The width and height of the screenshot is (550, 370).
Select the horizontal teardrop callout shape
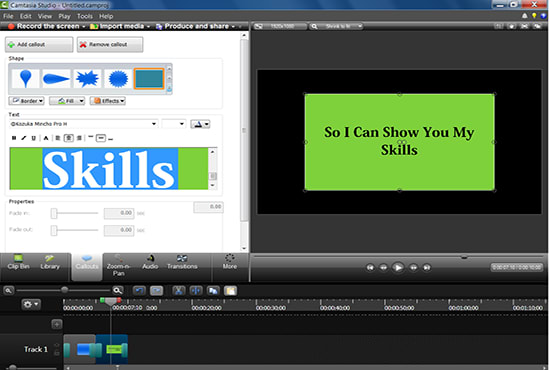(56, 78)
